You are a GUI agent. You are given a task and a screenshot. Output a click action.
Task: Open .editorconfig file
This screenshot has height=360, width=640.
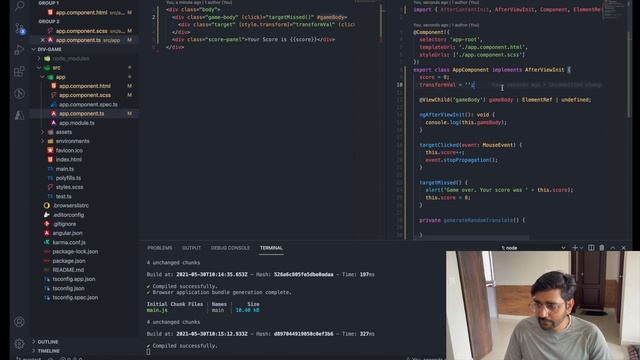pyautogui.click(x=68, y=215)
